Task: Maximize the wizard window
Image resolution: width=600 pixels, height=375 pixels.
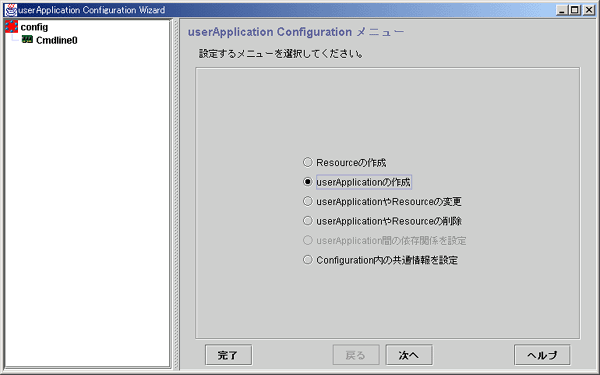Action: pyautogui.click(x=575, y=10)
